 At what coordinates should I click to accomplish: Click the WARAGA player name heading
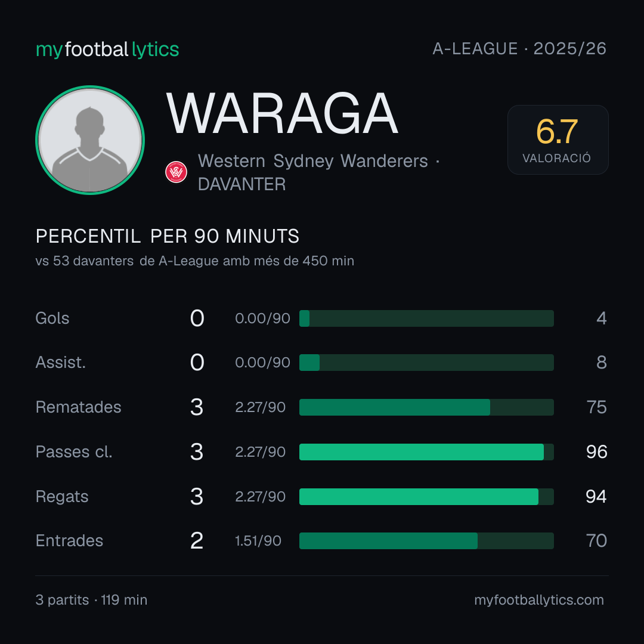point(282,114)
